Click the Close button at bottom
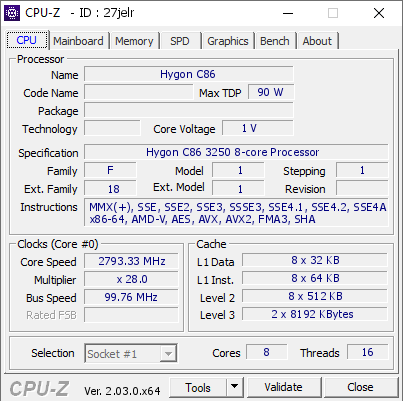403x401 pixels. 360,387
